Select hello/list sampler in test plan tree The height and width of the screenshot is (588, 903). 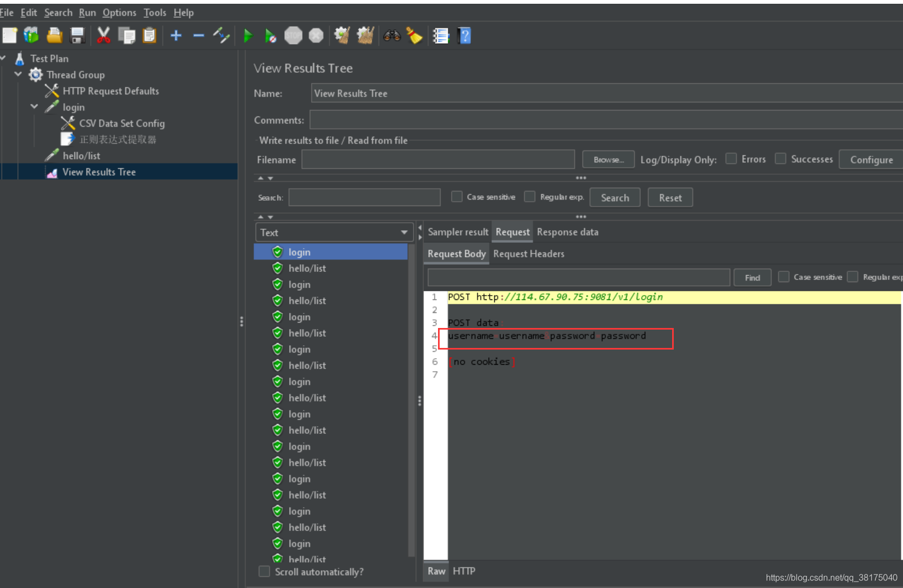point(81,155)
